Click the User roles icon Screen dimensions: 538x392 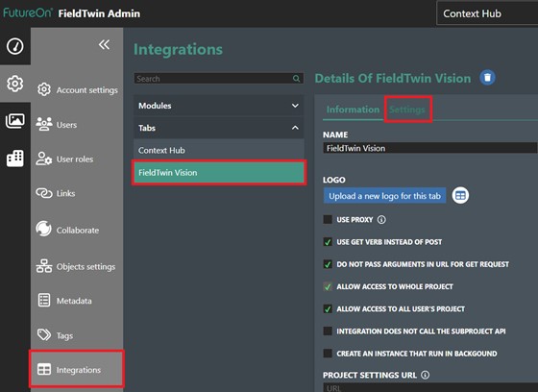44,159
